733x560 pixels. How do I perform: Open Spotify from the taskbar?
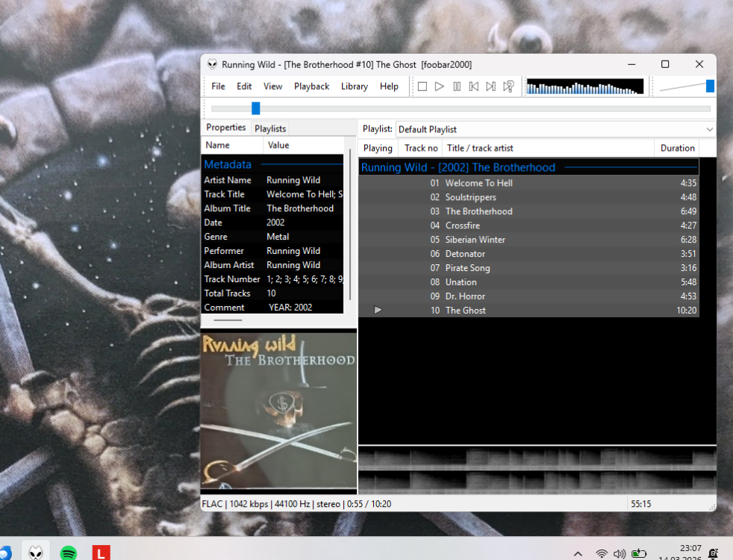(x=69, y=553)
